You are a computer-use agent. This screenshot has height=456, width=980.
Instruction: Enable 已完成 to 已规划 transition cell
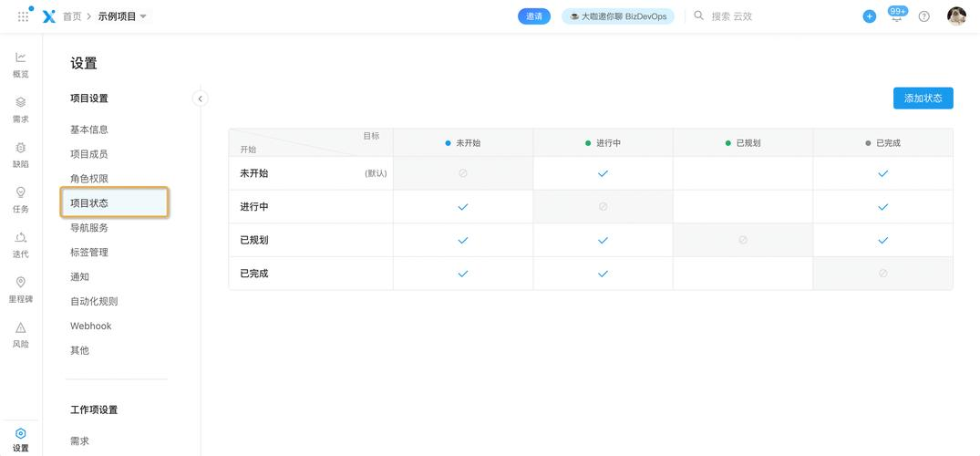[x=743, y=274]
